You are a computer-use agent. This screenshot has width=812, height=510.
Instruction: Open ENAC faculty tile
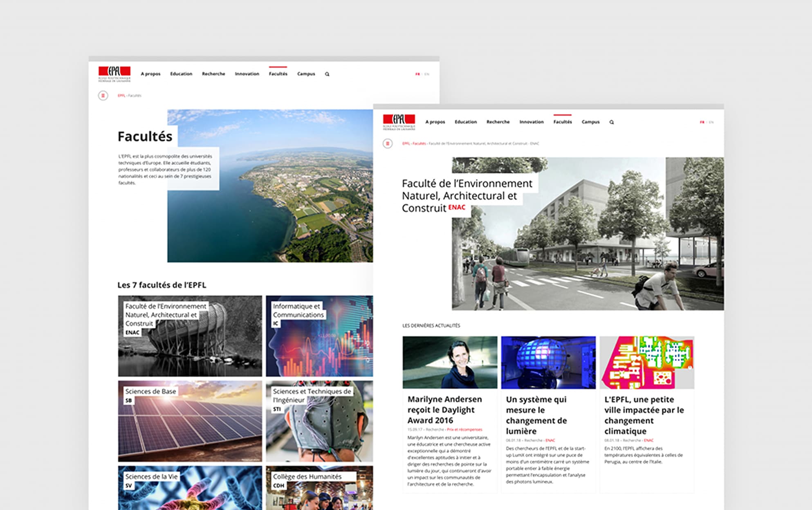tap(190, 336)
